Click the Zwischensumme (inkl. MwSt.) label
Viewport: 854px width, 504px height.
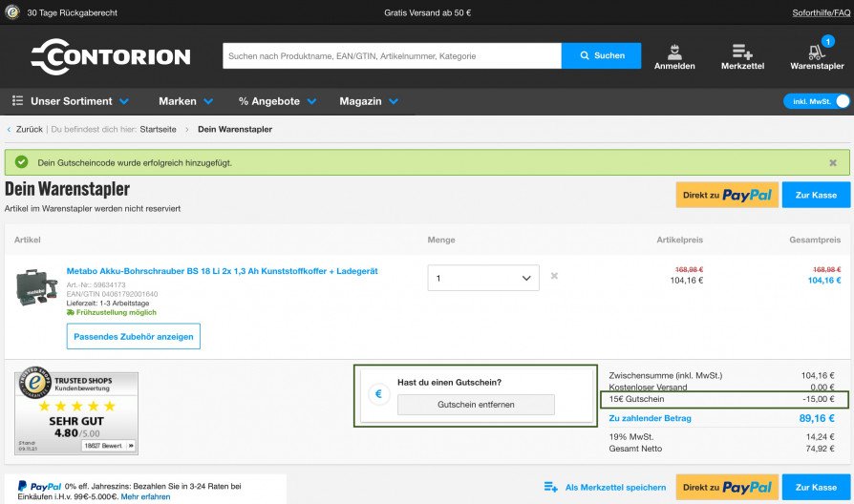666,375
